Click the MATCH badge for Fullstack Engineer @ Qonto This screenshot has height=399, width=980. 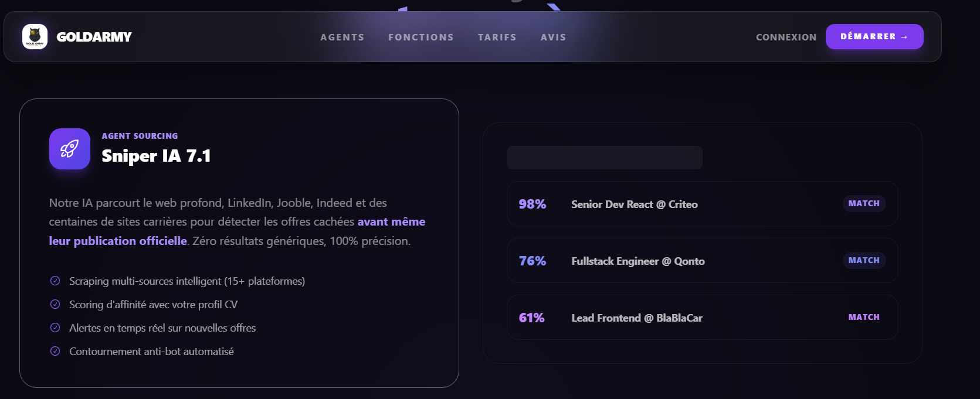coord(863,260)
